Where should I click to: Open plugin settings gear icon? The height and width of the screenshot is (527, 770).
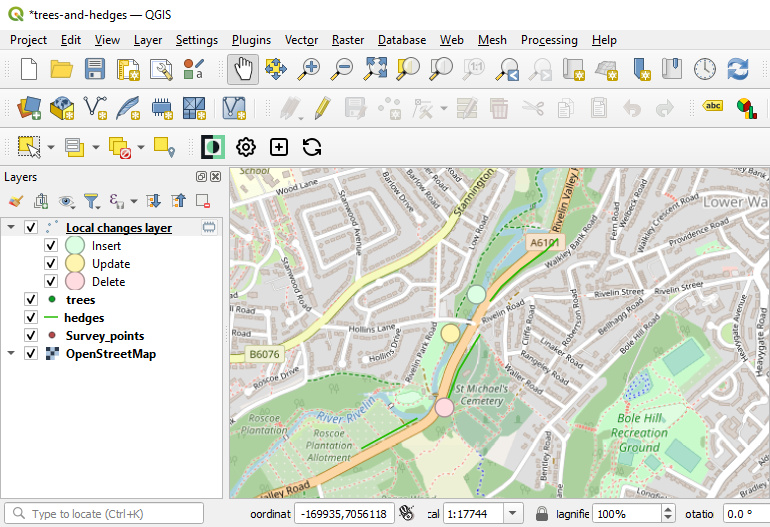(246, 147)
